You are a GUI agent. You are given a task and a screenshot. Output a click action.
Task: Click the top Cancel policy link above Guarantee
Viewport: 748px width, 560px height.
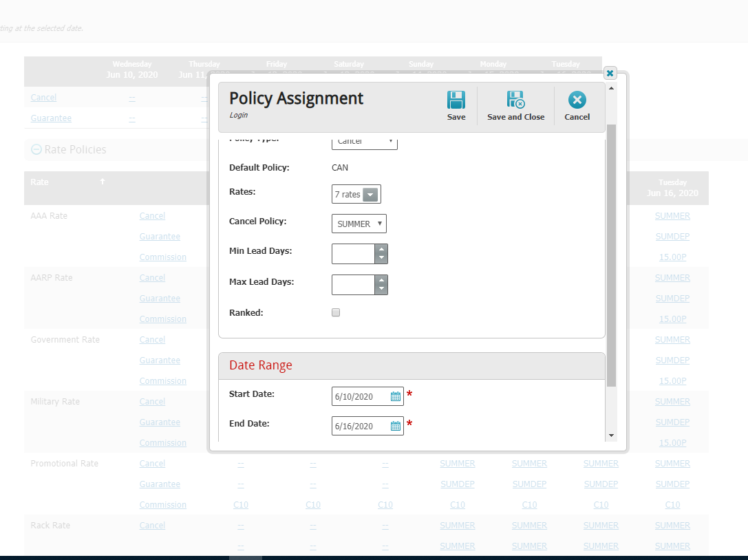pos(43,97)
